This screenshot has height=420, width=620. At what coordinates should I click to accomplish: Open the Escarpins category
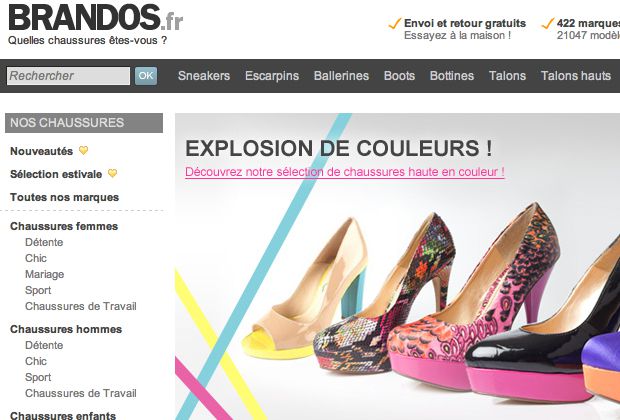[x=272, y=76]
